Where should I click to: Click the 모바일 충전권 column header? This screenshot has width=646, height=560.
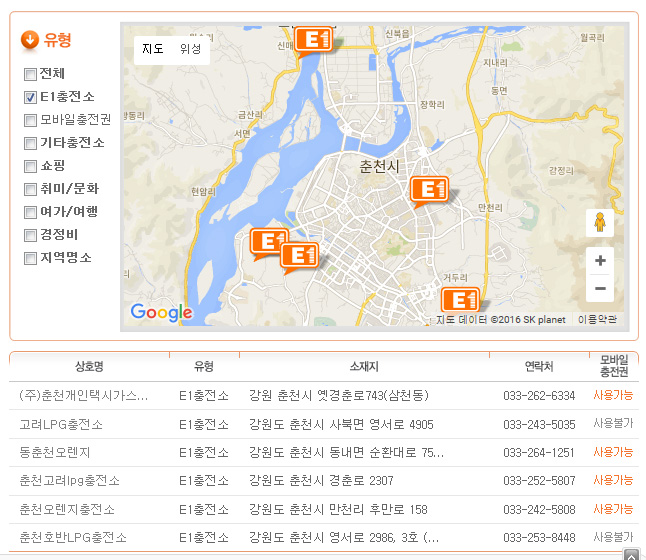[x=614, y=366]
